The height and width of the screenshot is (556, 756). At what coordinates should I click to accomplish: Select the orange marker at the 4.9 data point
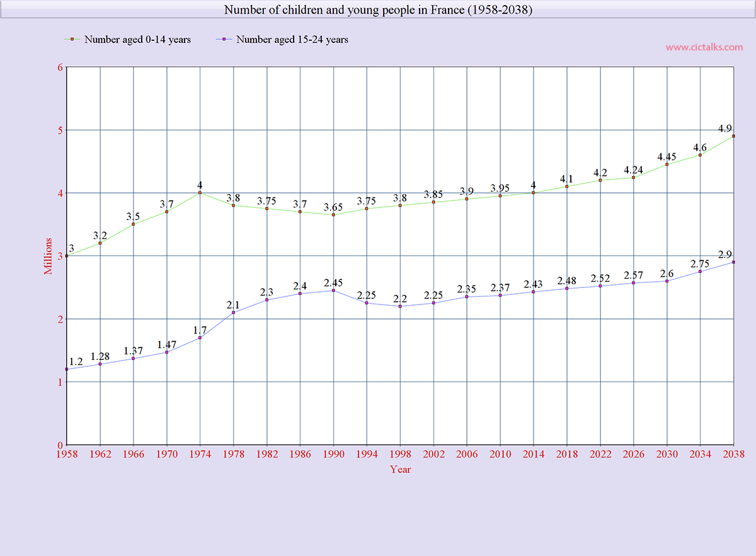(733, 136)
